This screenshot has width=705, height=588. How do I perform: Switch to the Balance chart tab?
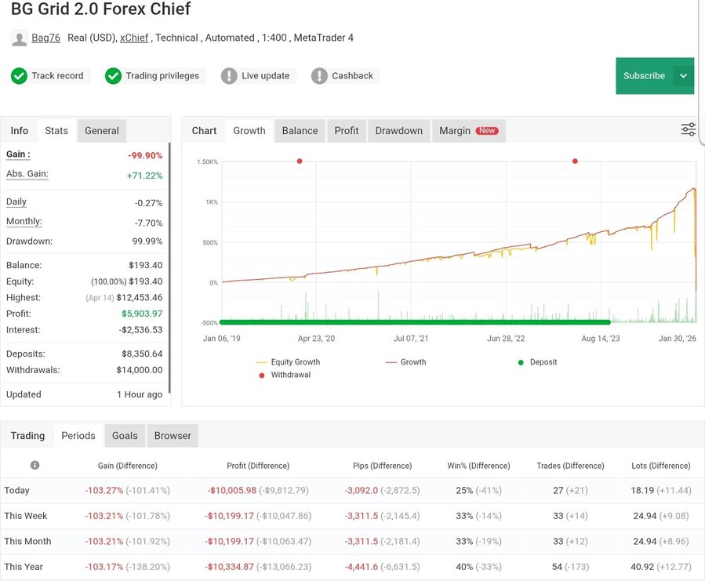[x=300, y=131]
